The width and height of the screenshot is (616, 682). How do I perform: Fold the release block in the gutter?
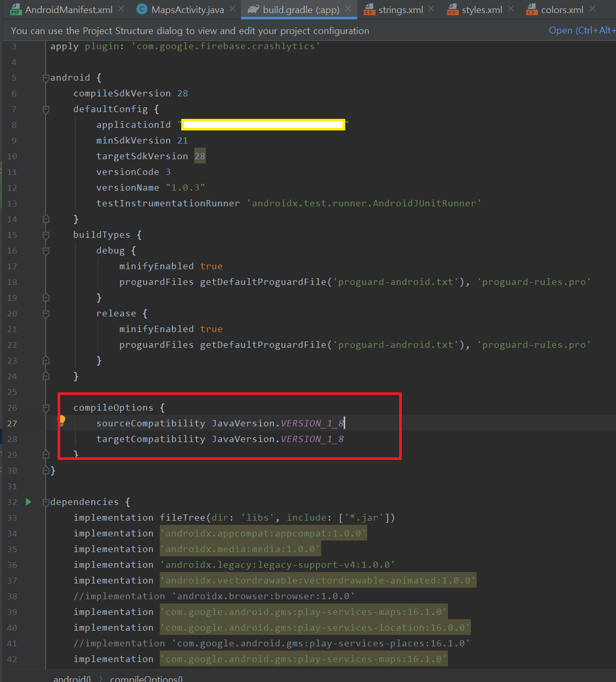click(46, 314)
